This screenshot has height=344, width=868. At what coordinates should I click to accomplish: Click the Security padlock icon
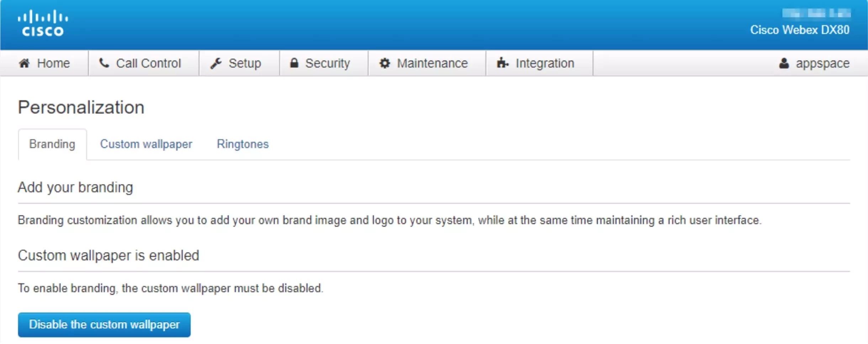tap(294, 63)
